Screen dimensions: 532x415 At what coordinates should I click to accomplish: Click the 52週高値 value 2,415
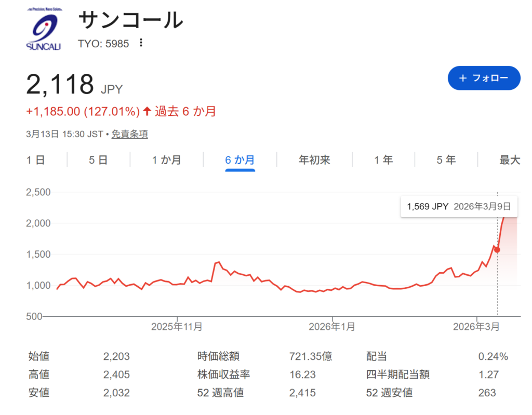point(302,393)
